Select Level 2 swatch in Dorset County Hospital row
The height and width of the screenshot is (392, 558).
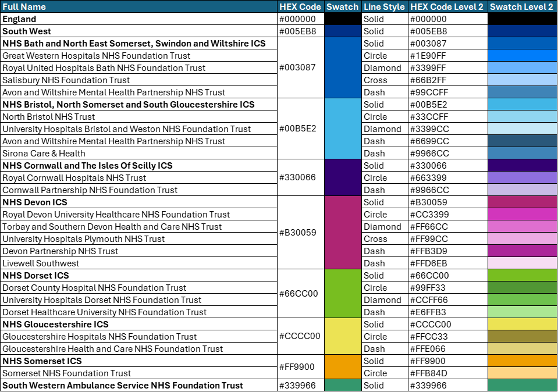(x=522, y=288)
